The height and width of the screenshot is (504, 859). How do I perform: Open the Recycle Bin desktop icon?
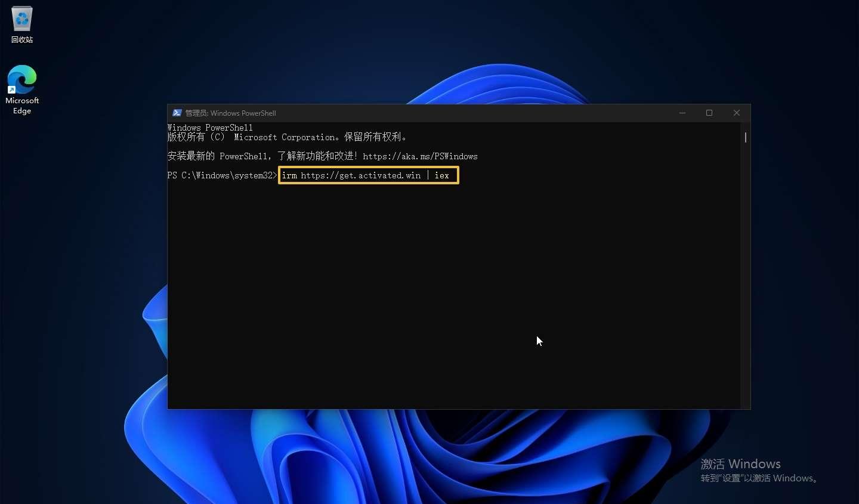coord(22,25)
